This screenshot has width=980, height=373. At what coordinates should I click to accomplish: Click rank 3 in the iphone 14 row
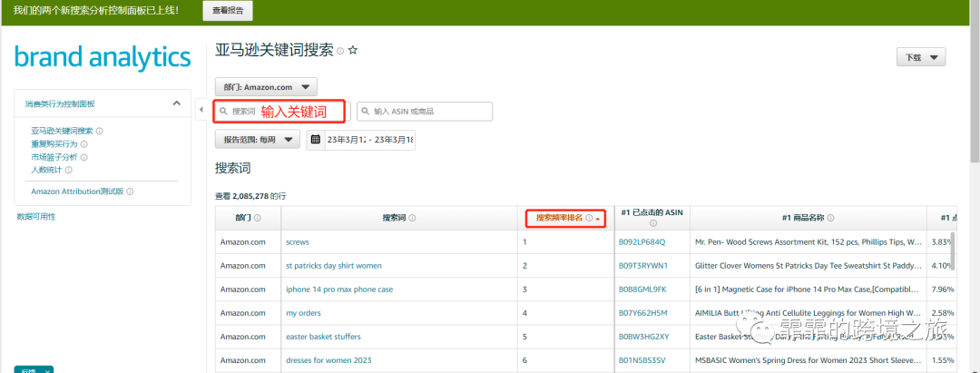click(525, 290)
